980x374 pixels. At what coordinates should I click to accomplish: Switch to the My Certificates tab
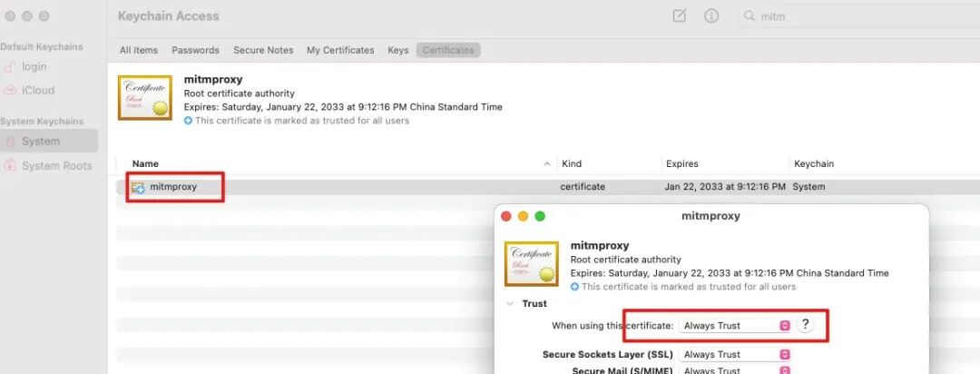tap(340, 50)
